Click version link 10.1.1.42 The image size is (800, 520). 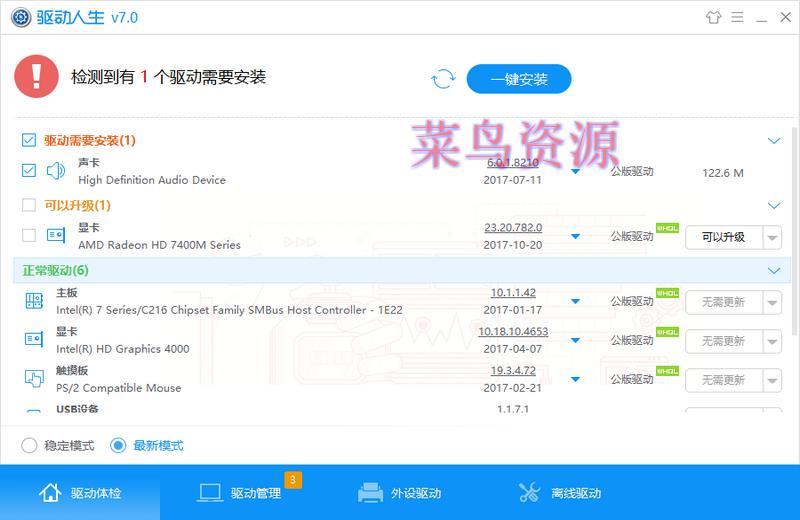pos(513,292)
